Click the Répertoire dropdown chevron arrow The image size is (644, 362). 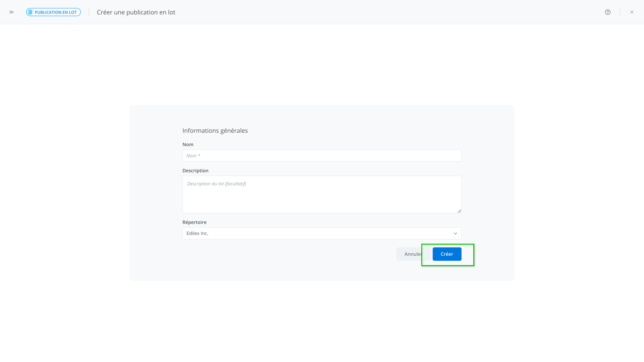point(455,233)
